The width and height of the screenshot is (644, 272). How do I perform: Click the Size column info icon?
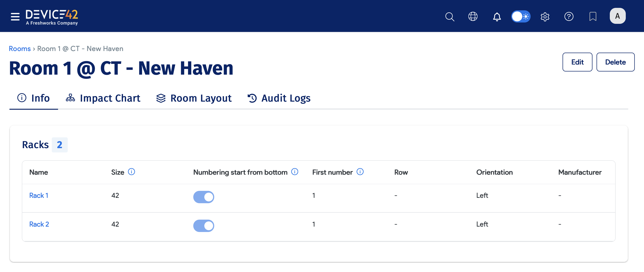131,172
